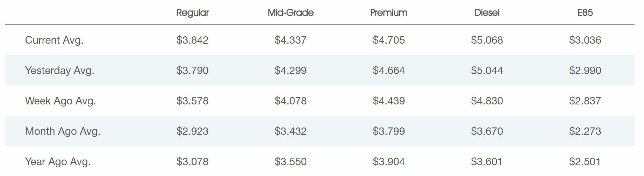Click the Diesel column header
This screenshot has height=176, width=644.
coord(487,13)
